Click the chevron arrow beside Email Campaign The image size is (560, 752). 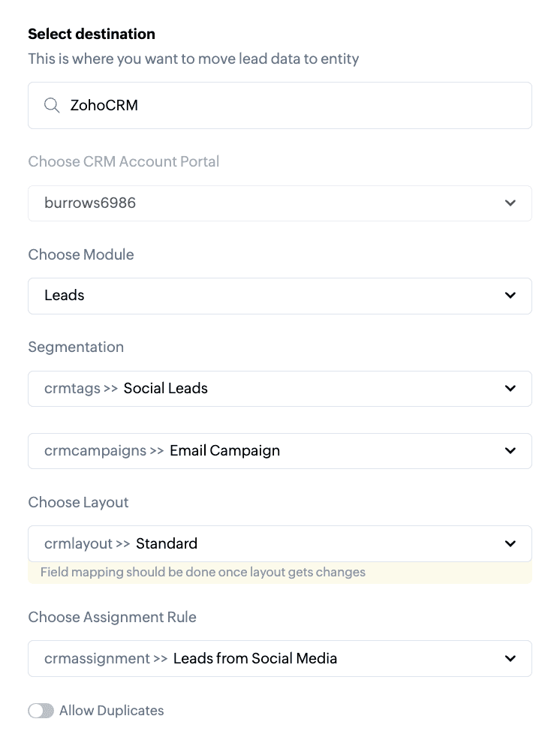(510, 451)
